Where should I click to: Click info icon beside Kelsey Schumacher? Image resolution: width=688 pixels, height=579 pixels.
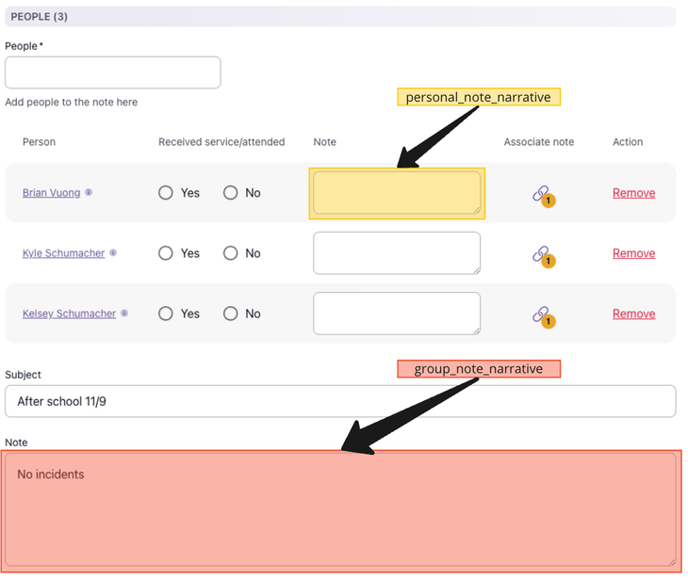pyautogui.click(x=124, y=313)
